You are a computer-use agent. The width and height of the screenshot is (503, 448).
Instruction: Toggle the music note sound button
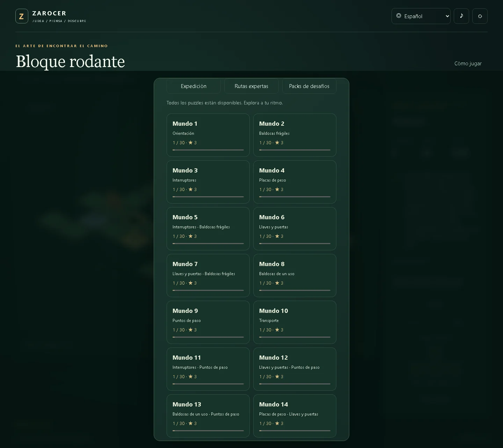click(461, 16)
